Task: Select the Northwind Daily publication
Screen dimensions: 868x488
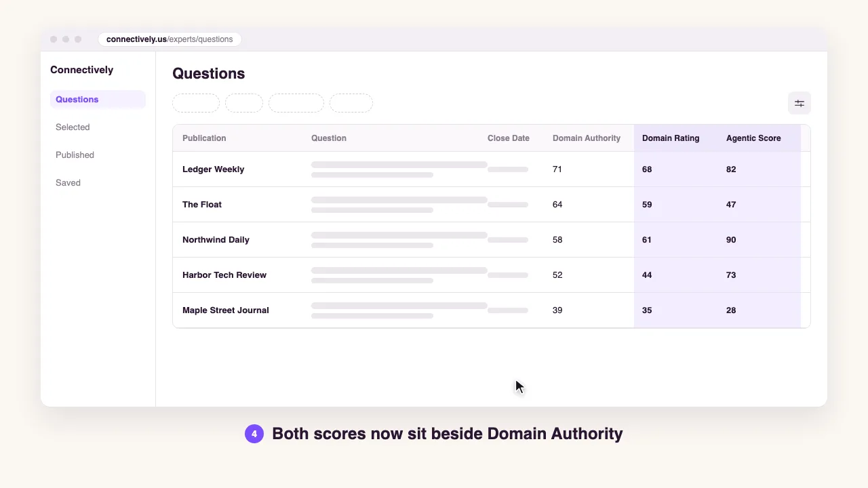Action: [216, 240]
